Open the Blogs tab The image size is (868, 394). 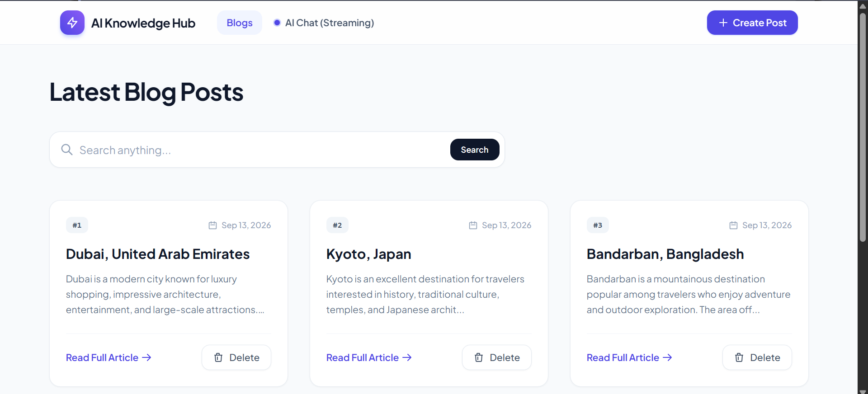pyautogui.click(x=240, y=23)
